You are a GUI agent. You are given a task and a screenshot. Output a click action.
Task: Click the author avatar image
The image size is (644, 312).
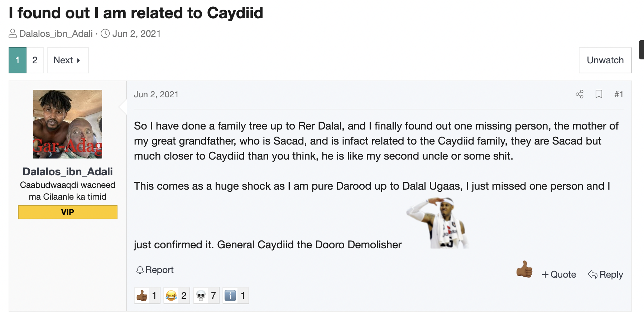tap(68, 124)
